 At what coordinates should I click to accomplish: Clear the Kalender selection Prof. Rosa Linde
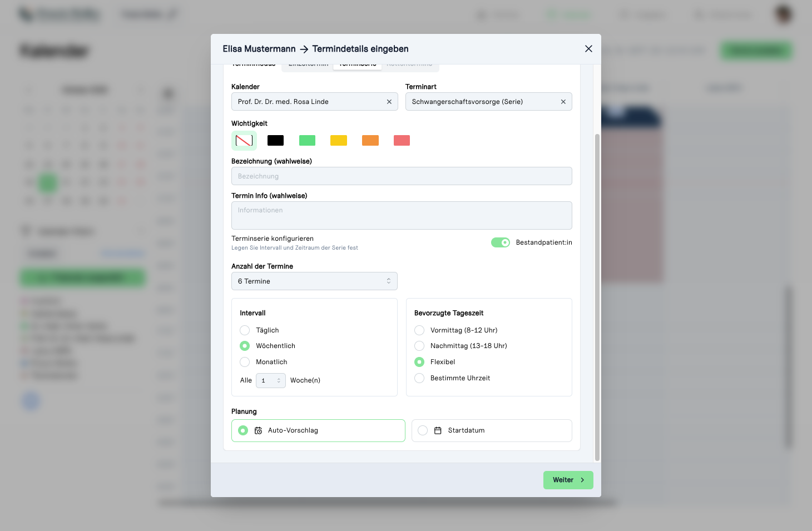pos(389,102)
